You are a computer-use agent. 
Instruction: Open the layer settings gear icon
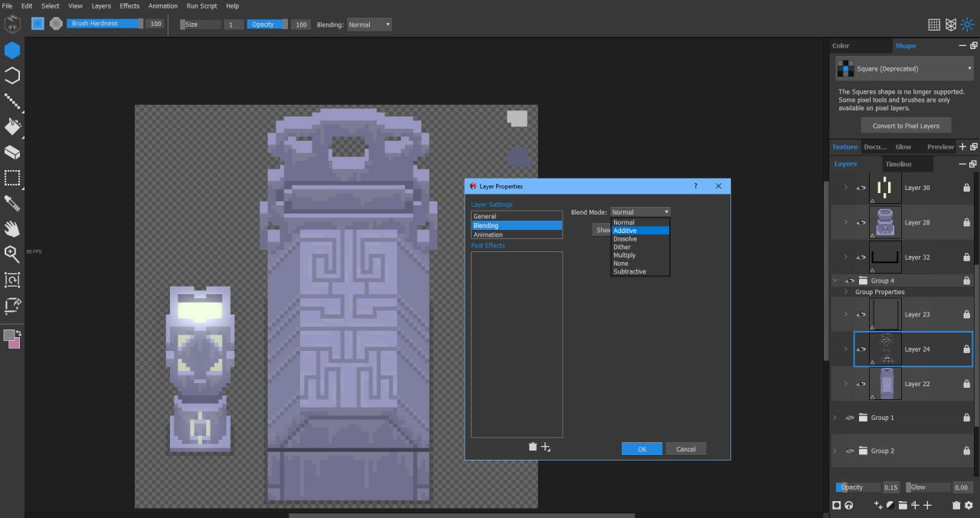pos(968,505)
